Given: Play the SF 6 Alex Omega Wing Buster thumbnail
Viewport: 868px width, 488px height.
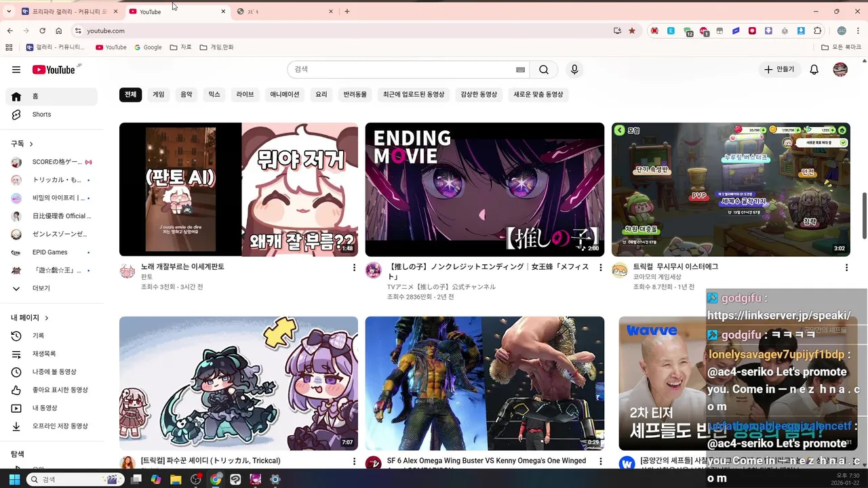Looking at the screenshot, I should tap(485, 383).
